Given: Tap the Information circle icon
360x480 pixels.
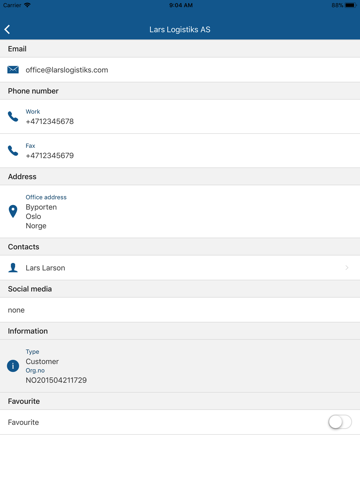Looking at the screenshot, I should (x=13, y=366).
